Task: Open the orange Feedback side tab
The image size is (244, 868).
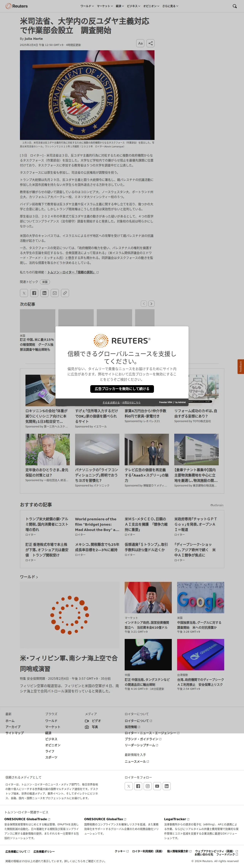Action: [241, 367]
